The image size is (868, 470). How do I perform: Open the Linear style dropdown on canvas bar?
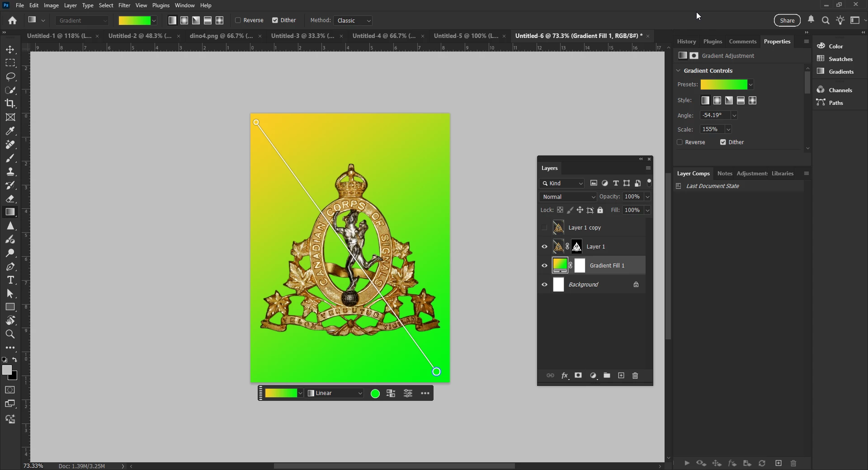pos(335,393)
